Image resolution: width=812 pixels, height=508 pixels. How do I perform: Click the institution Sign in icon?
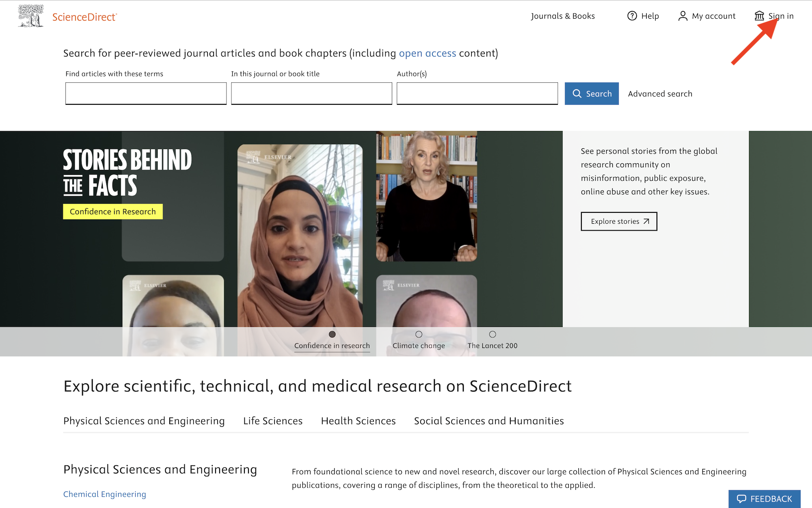pos(759,16)
